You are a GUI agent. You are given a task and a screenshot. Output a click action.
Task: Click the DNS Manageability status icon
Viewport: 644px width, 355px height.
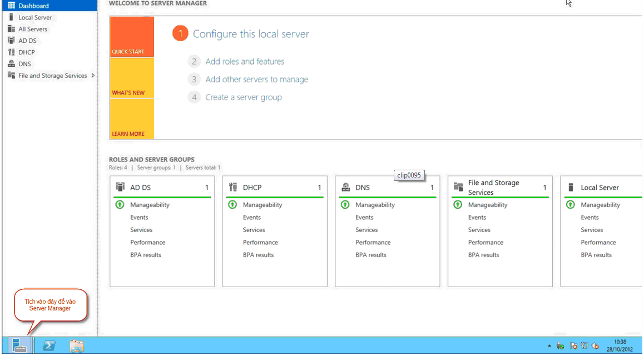[345, 205]
